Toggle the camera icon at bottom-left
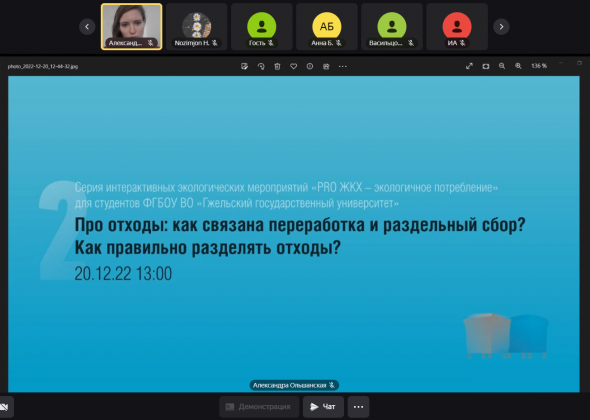 click(5, 407)
